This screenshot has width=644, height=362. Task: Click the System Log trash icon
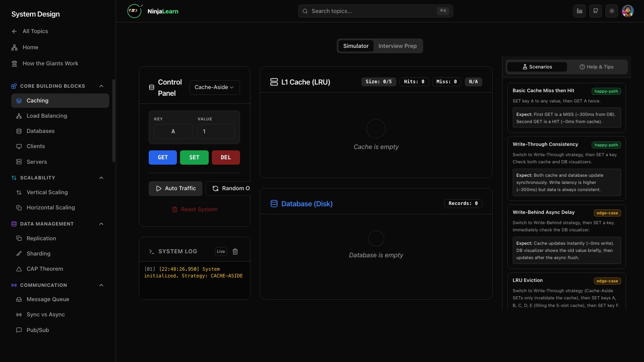236,251
